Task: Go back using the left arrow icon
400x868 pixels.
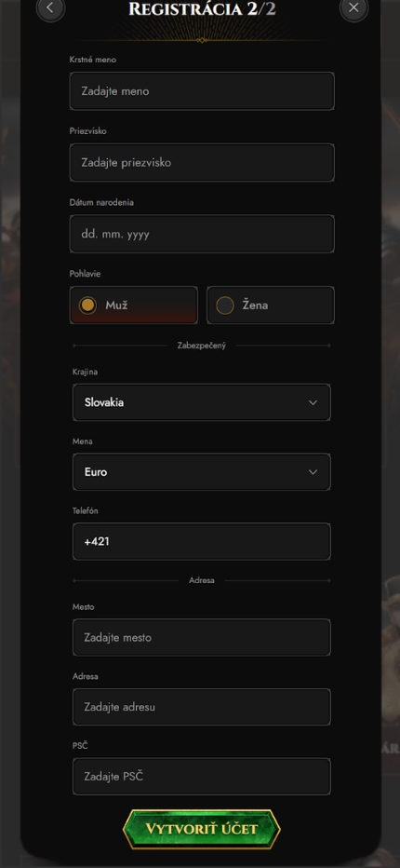Action: tap(50, 7)
